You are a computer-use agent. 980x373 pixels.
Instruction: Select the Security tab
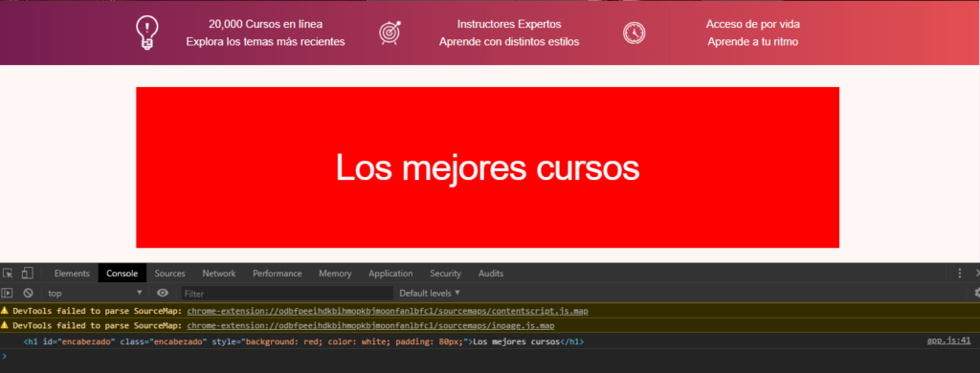446,273
